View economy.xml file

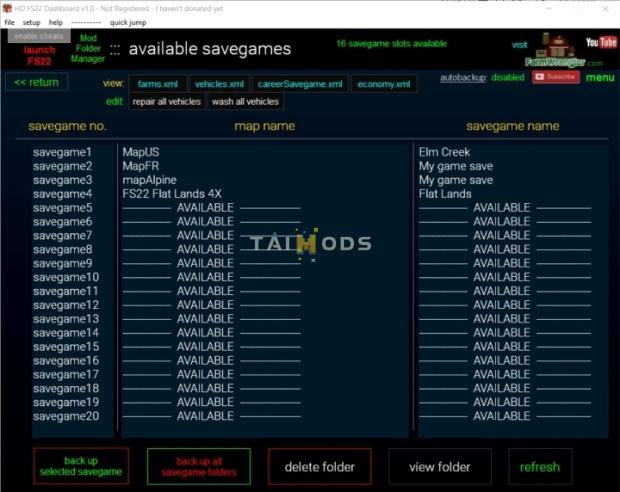coord(384,84)
